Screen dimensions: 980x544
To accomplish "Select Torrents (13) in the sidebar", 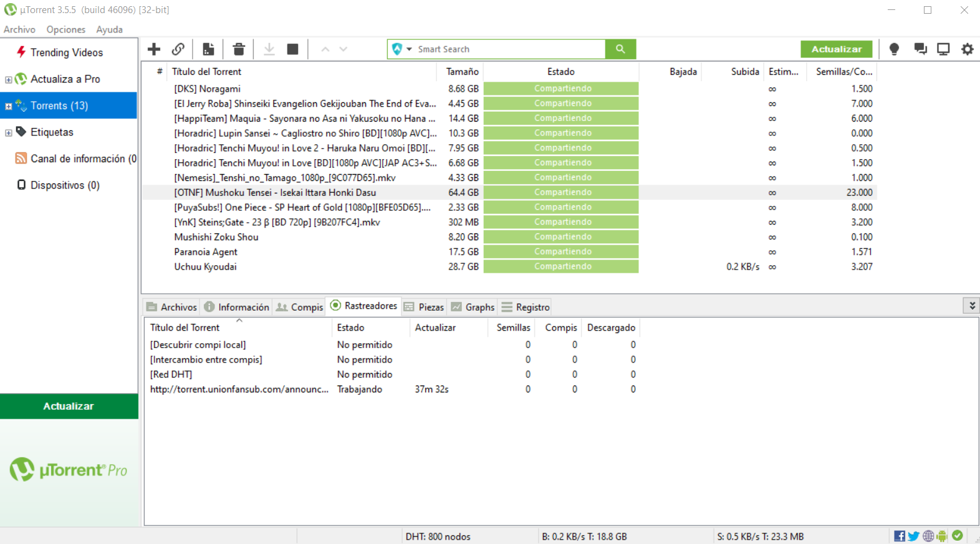I will point(69,105).
